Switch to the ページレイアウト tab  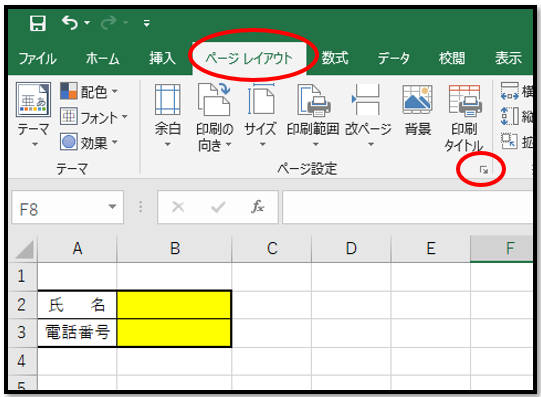[249, 58]
